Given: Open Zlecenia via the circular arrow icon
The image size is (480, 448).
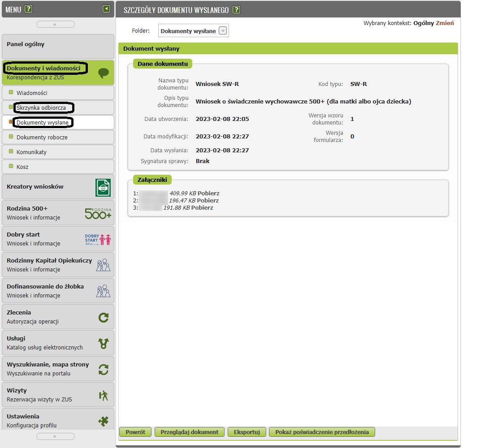Looking at the screenshot, I should 104,318.
